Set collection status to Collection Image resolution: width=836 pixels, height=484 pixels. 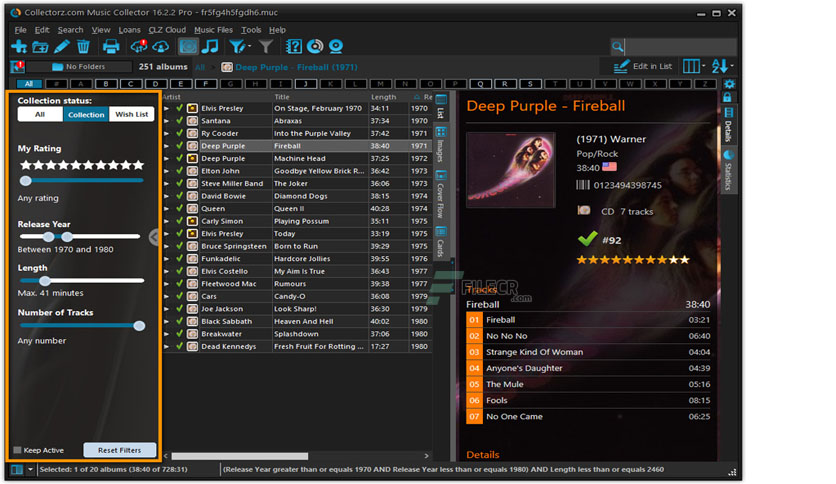tap(86, 114)
